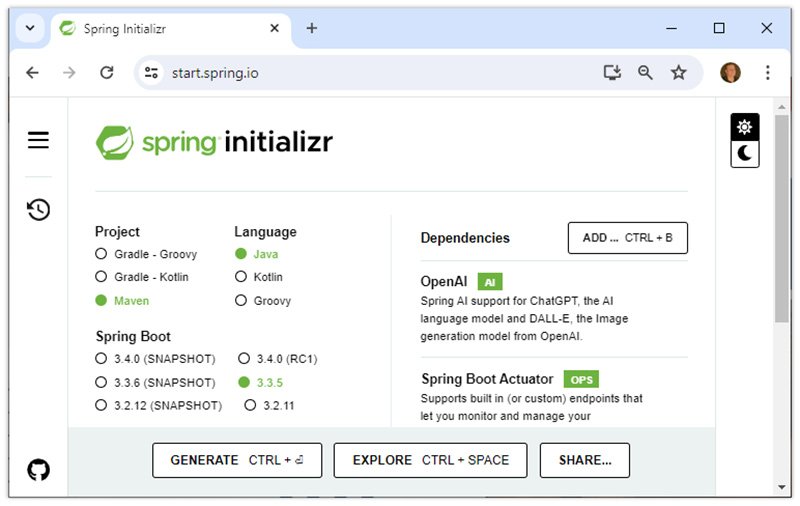Click the GENERATE button
The height and width of the screenshot is (506, 800).
pos(237,460)
